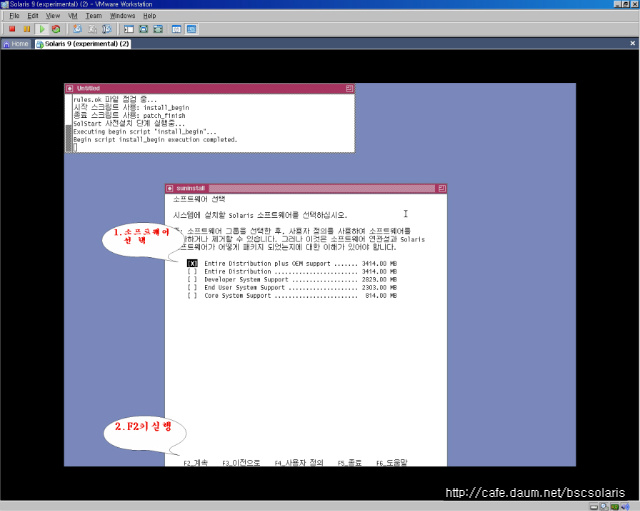Click the suninstall window's maximize button

442,189
